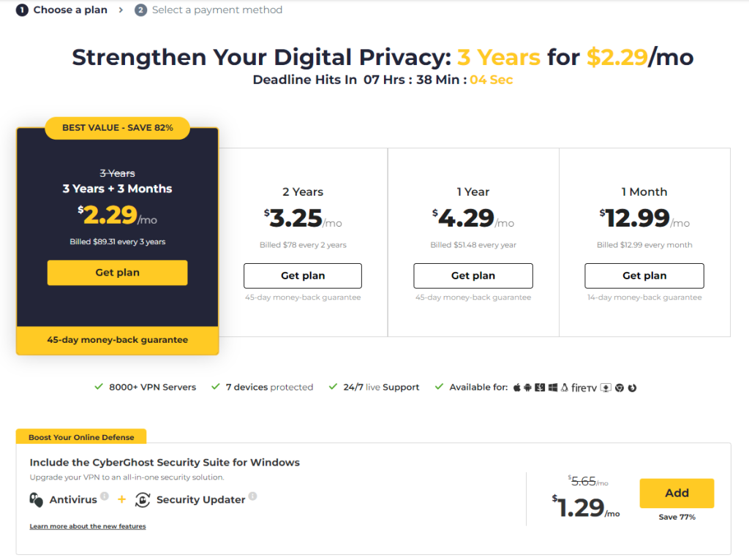Screen dimensions: 749x560
Task: Click the fireTV logo
Action: point(584,387)
